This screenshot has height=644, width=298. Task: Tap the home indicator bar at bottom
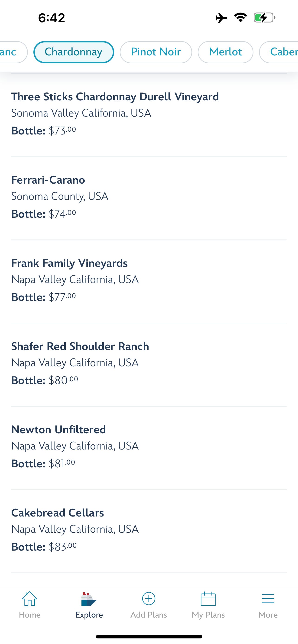coord(149,637)
